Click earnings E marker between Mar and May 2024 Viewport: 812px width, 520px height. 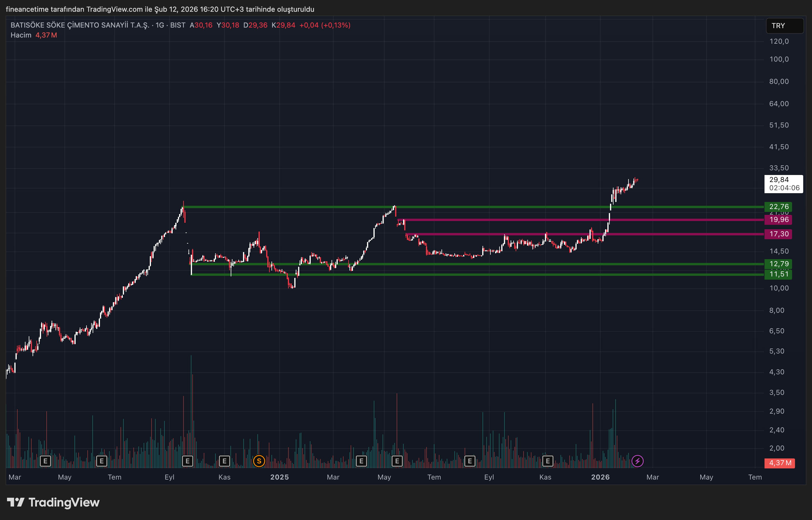point(45,461)
